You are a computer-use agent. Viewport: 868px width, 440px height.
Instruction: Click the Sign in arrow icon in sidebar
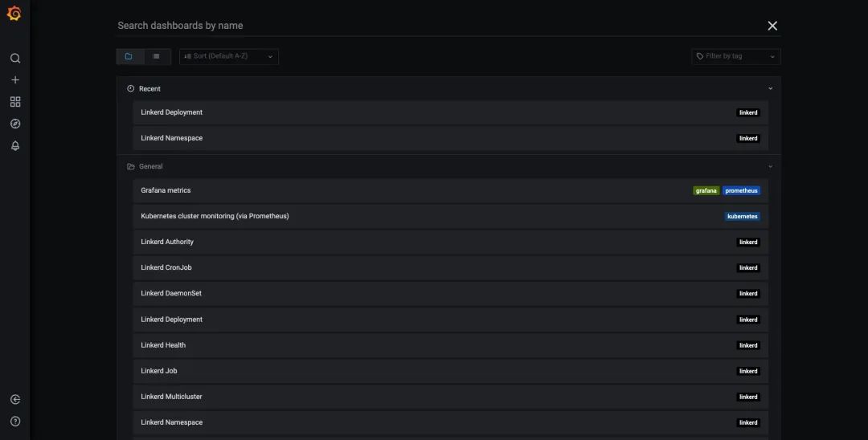click(15, 399)
